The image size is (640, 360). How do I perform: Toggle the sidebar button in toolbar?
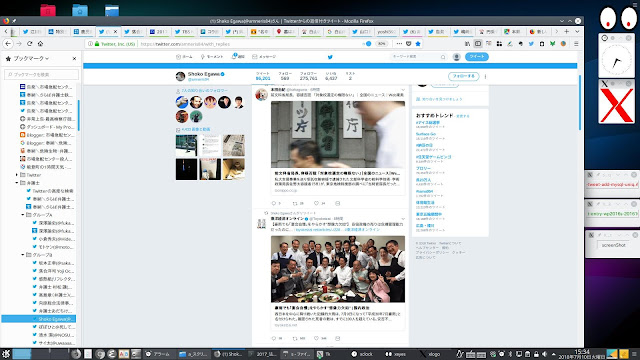click(x=478, y=44)
